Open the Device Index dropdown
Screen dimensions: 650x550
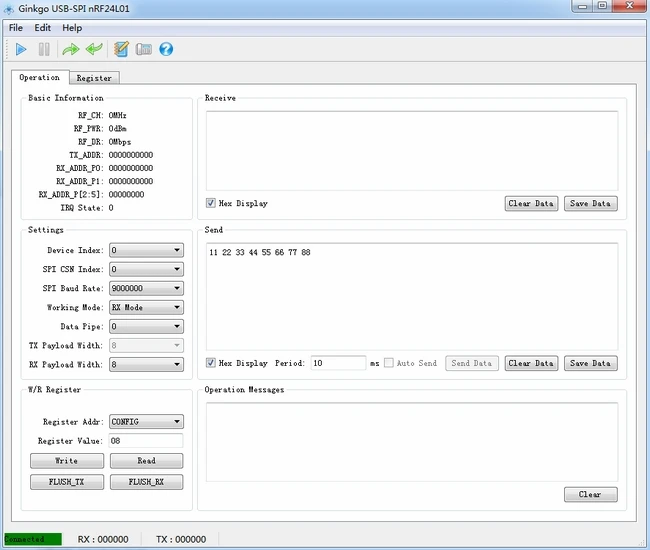pos(146,250)
